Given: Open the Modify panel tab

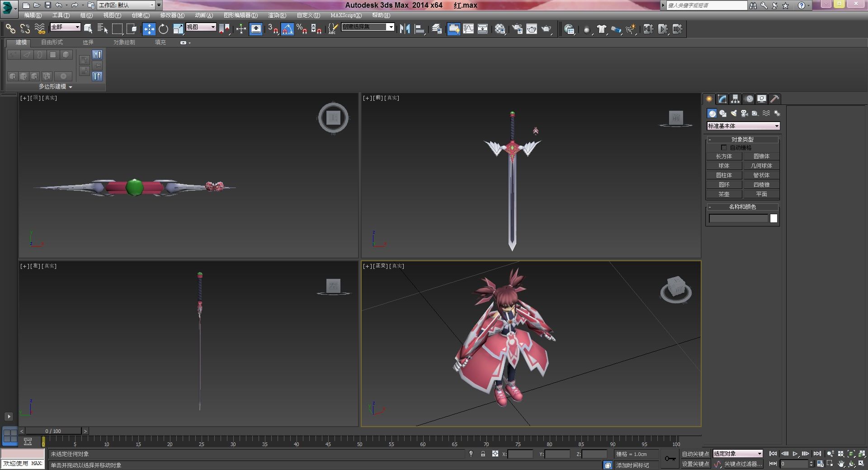Looking at the screenshot, I should tap(722, 99).
